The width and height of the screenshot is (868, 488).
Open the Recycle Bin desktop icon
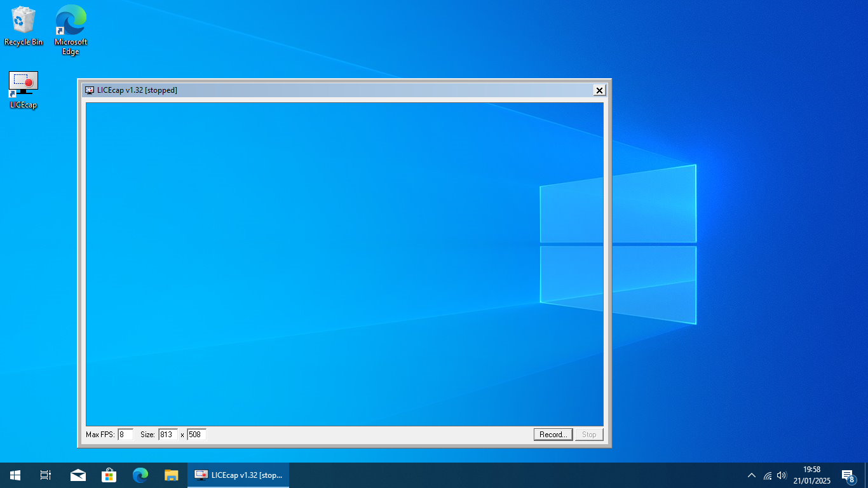[x=24, y=26]
